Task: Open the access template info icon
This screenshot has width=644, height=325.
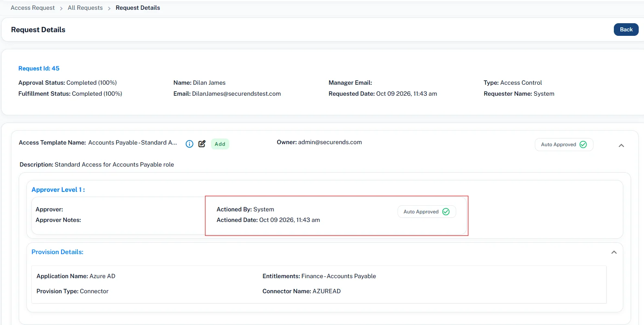Action: pos(189,144)
